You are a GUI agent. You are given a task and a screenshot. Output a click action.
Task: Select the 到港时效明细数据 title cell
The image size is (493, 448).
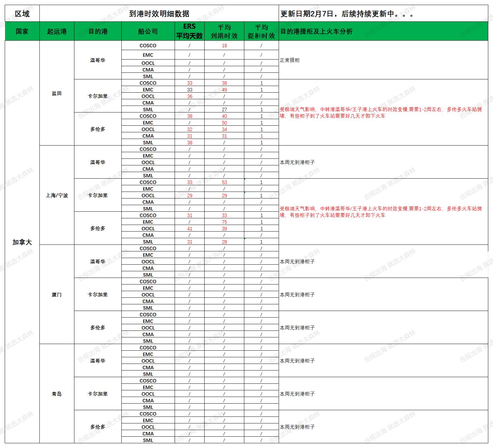(x=159, y=14)
